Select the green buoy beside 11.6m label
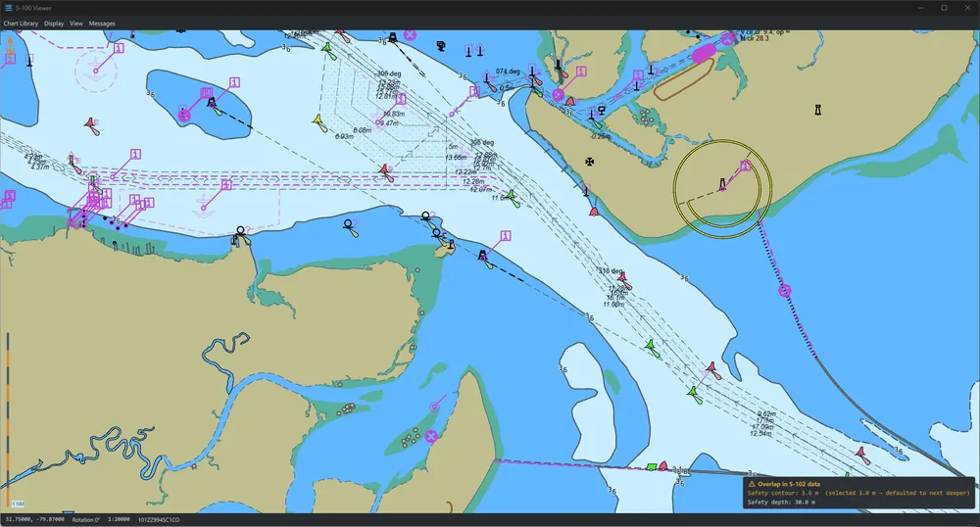 pyautogui.click(x=514, y=199)
